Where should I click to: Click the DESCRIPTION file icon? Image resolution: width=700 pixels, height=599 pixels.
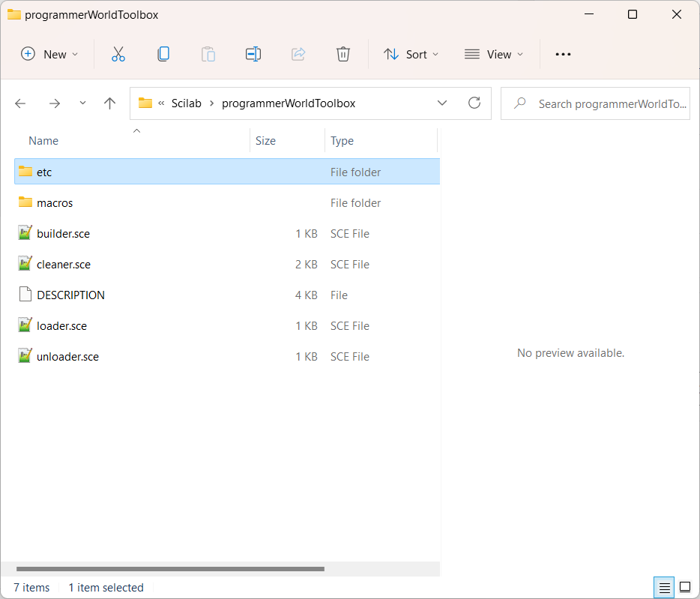25,295
